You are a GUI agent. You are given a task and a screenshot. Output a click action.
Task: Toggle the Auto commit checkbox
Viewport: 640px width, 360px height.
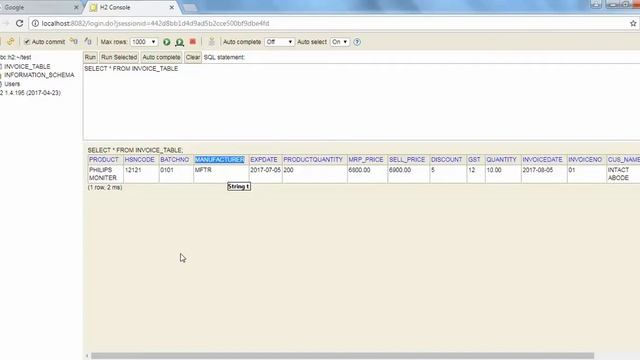click(27, 42)
